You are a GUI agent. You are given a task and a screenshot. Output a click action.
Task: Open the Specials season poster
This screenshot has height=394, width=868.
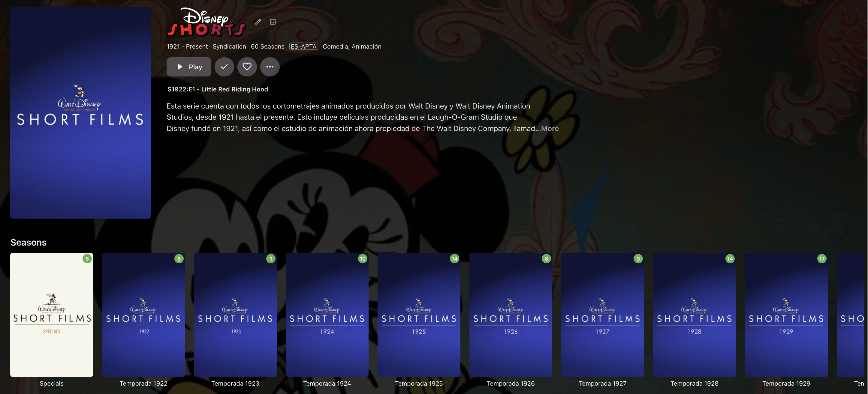coord(52,315)
